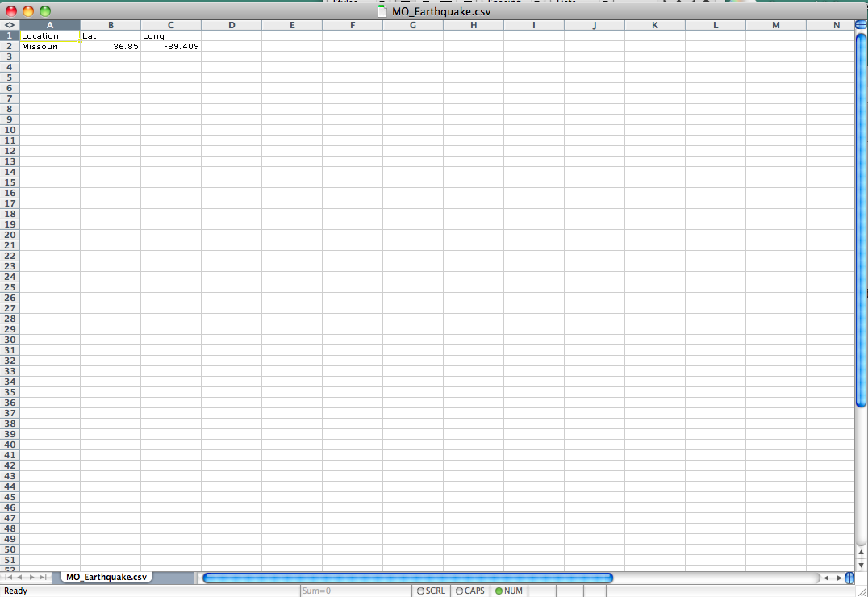Click the horizontal scrollbar thumb
Image resolution: width=868 pixels, height=597 pixels.
pyautogui.click(x=407, y=578)
